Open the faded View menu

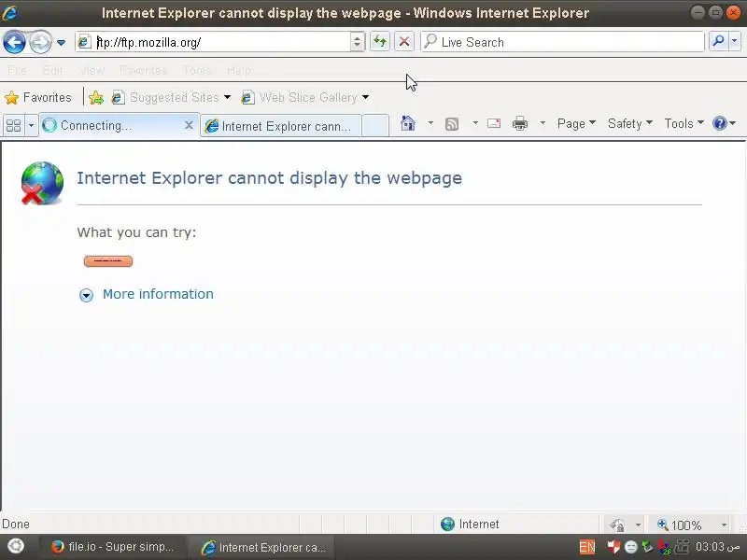coord(92,71)
